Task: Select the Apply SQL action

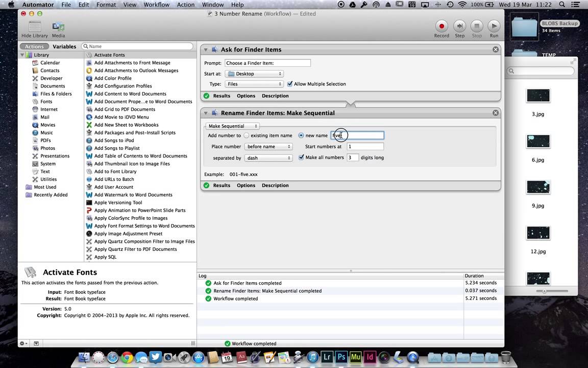Action: (x=105, y=257)
